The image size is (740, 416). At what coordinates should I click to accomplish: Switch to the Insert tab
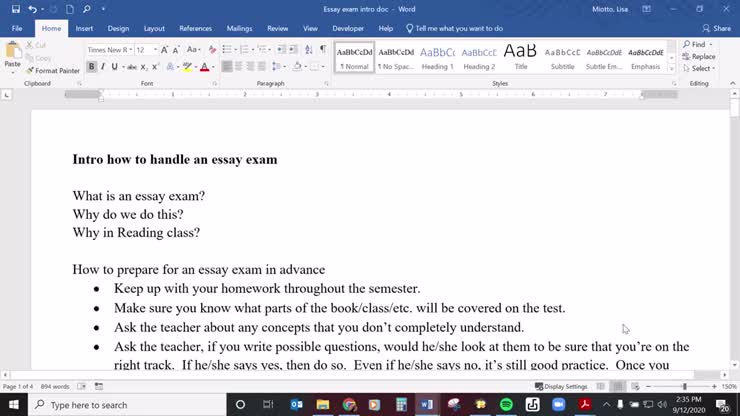tap(84, 29)
